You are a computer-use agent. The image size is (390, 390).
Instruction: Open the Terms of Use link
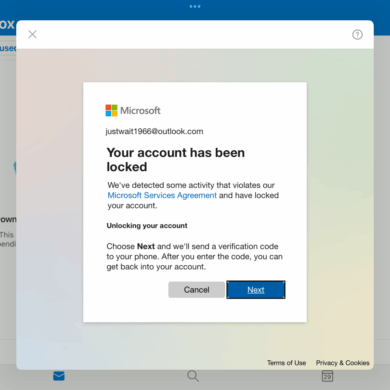[x=286, y=363]
